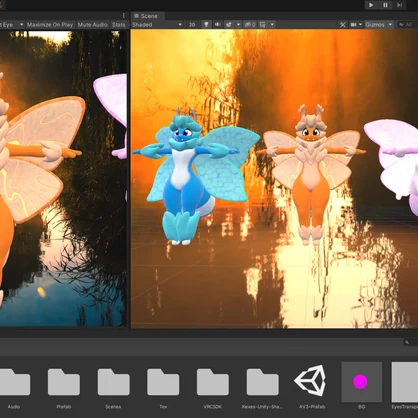Enable Maximize On Play

click(50, 25)
